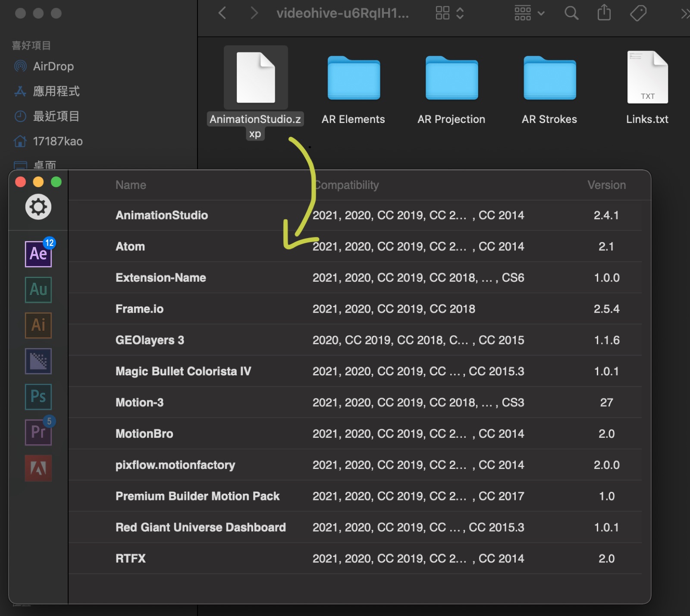Select Magic Bullet Colorista IV row
The height and width of the screenshot is (616, 690).
tap(355, 371)
